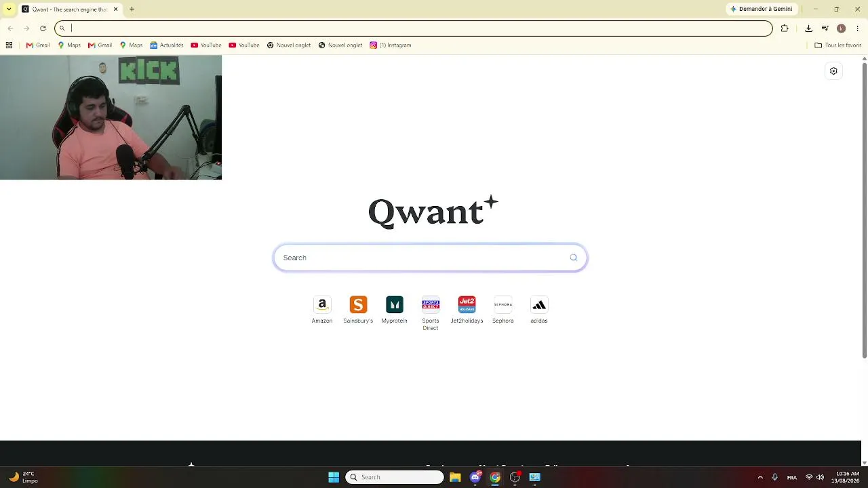Click the magnifier icon in Qwant search box

point(574,258)
